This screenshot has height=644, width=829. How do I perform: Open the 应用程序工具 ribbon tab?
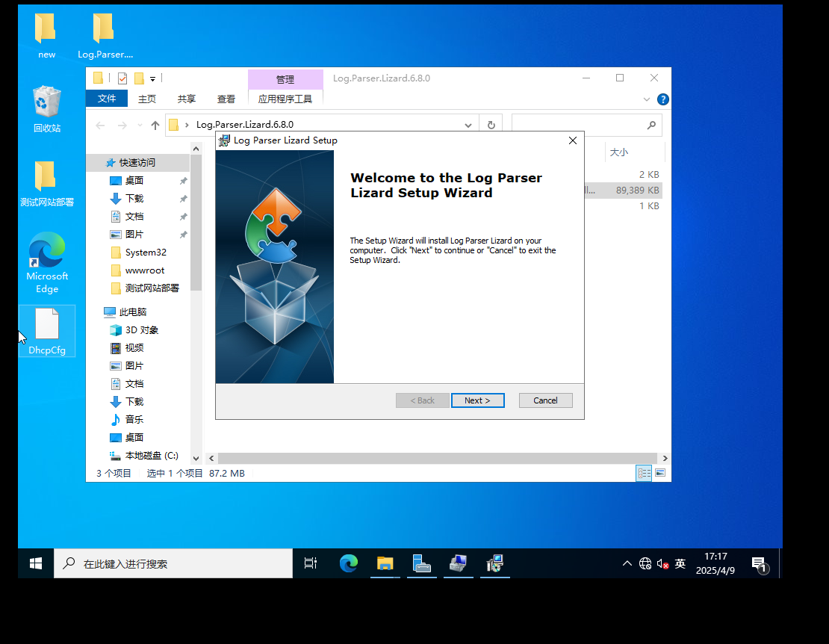point(285,99)
